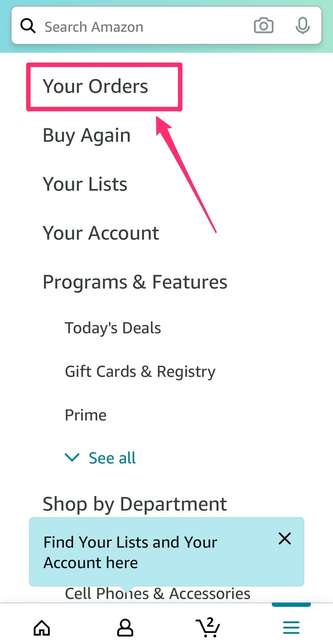Tap the profile person icon in bottom bar

tap(125, 628)
